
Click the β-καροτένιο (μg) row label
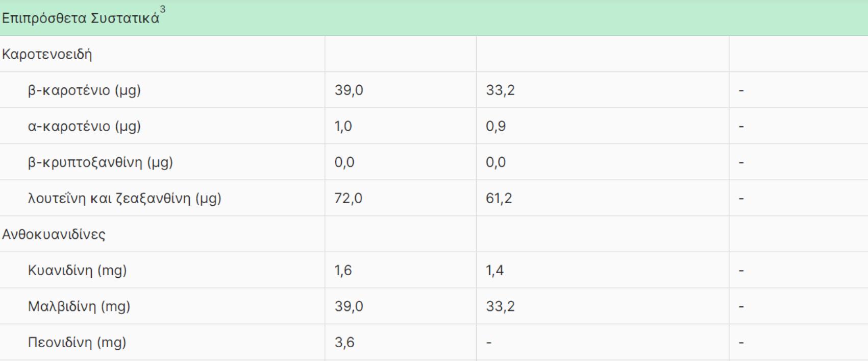(84, 90)
